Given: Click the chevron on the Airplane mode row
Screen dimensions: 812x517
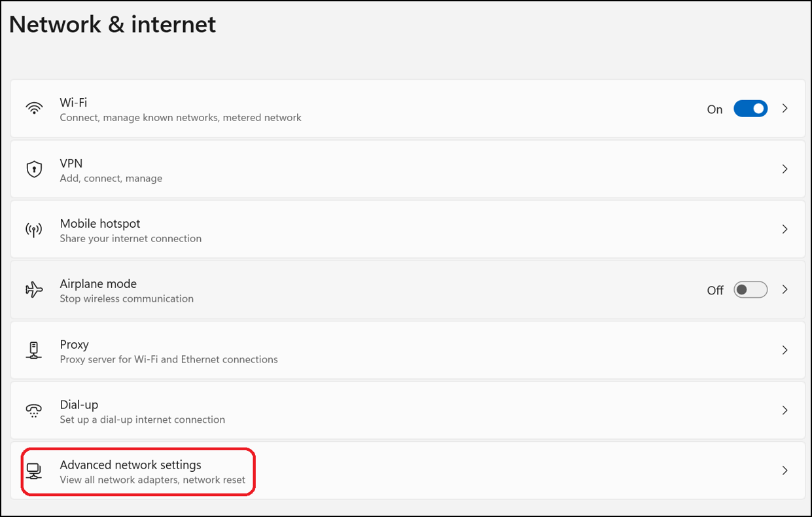Looking at the screenshot, I should pyautogui.click(x=785, y=289).
